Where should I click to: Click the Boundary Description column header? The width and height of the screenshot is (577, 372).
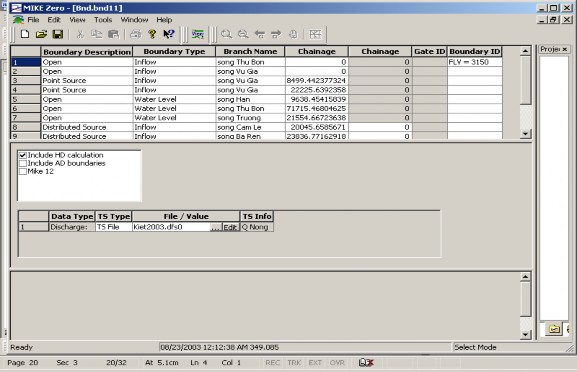(x=87, y=52)
